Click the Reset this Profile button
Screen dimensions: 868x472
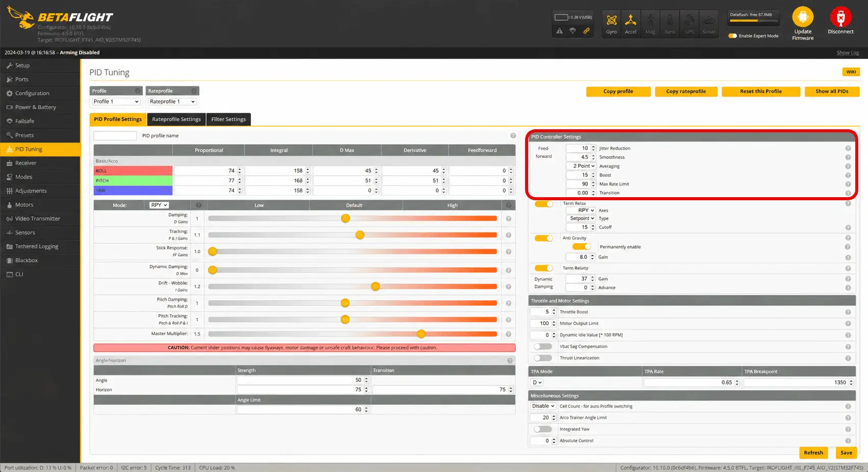click(761, 91)
